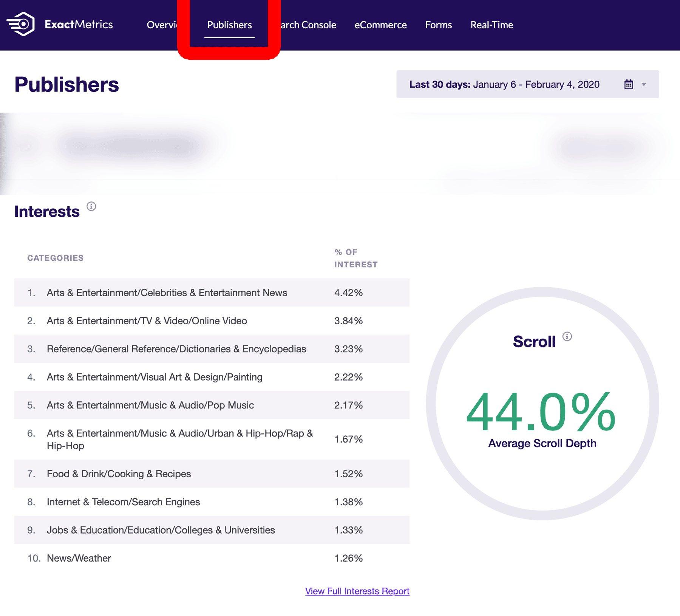680x616 pixels.
Task: Click the CATEGORIES column header
Action: (56, 258)
